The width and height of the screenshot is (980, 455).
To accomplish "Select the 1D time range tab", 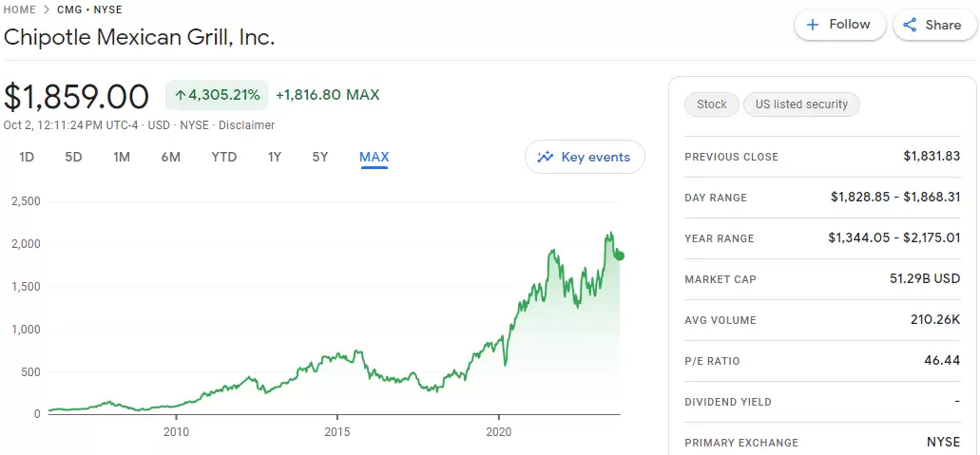I will click(27, 158).
